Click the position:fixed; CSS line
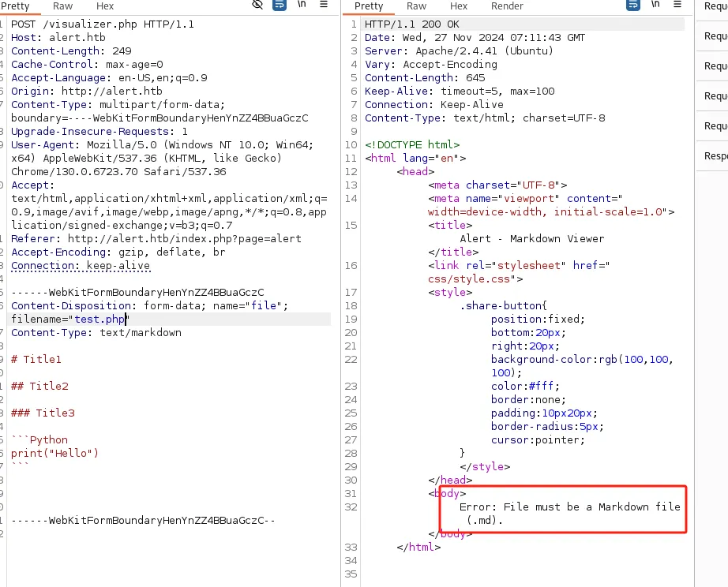 pyautogui.click(x=538, y=320)
